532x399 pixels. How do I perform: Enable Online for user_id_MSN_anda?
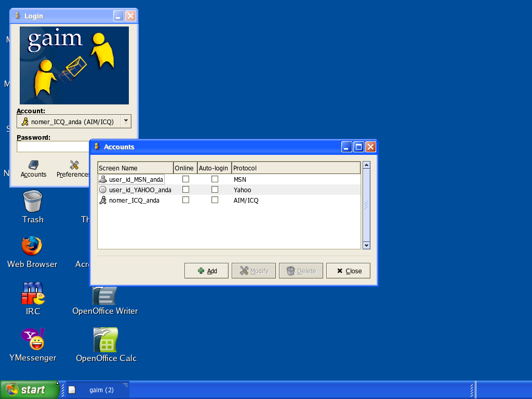coord(185,179)
